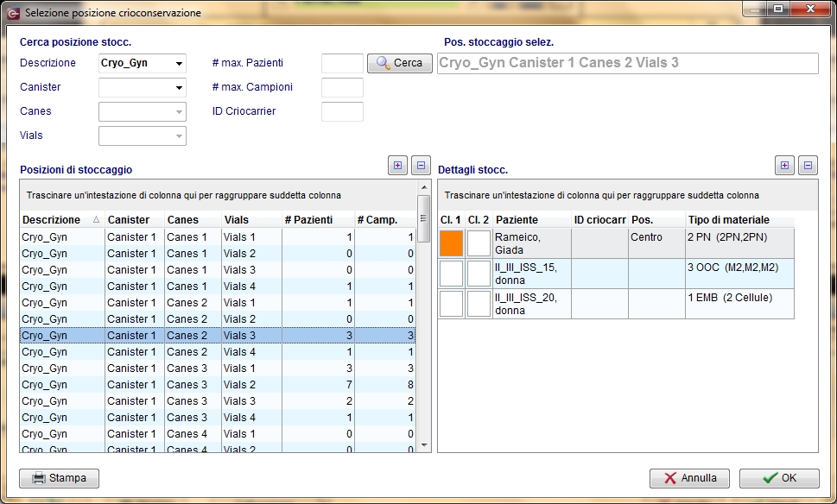837x504 pixels.
Task: Click material cell 1 EMB (2 Cellule)
Action: (x=739, y=304)
